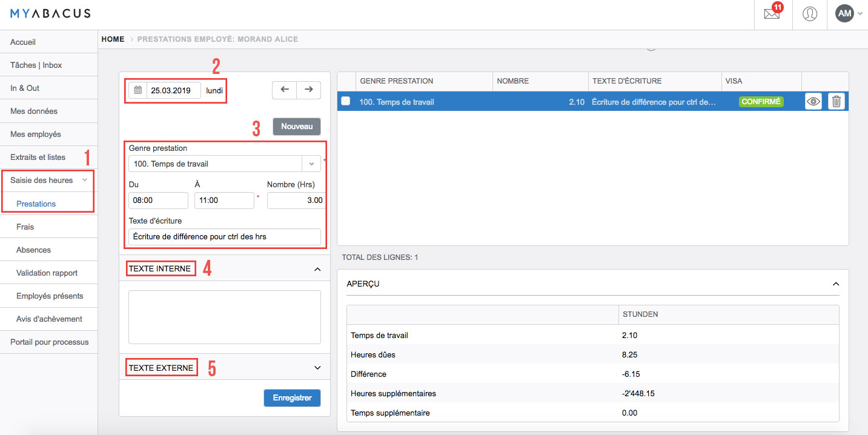Screen dimensions: 868x435
Task: Open Tâches | Inbox in sidebar
Action: click(48, 65)
